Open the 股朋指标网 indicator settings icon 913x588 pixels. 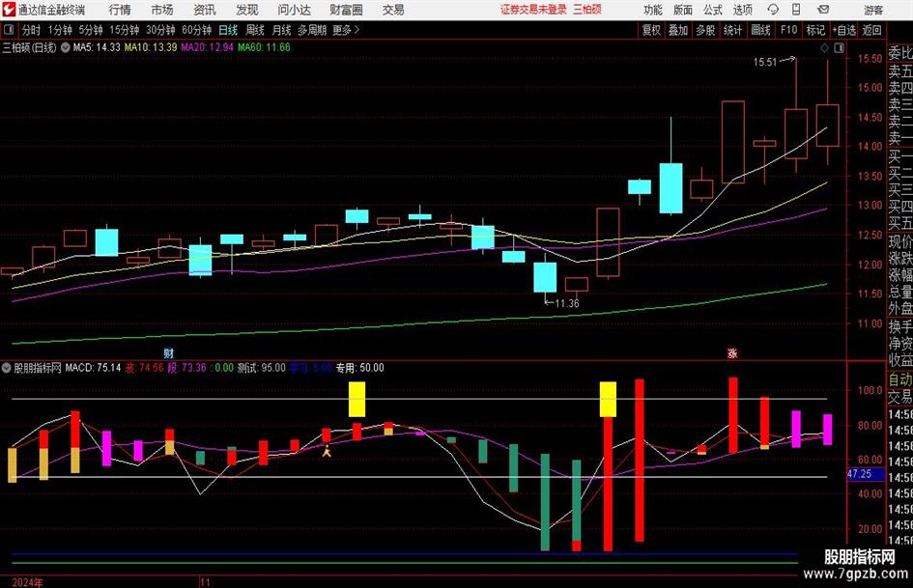7,368
